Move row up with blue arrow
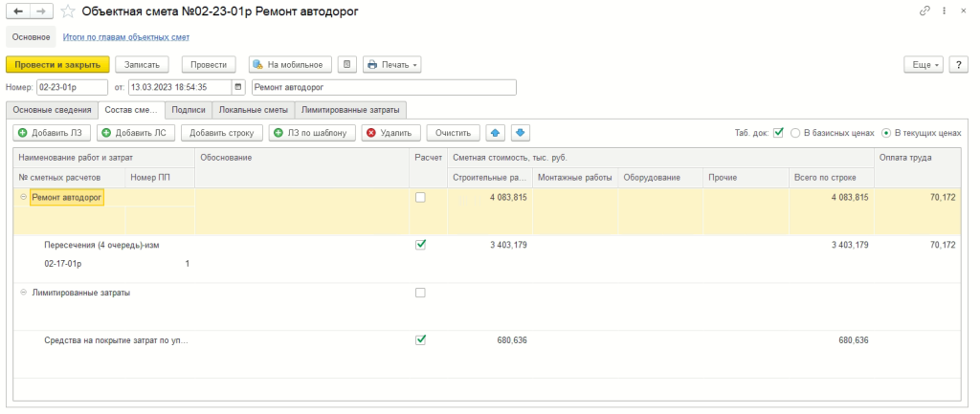This screenshot has width=980, height=414. [x=495, y=133]
